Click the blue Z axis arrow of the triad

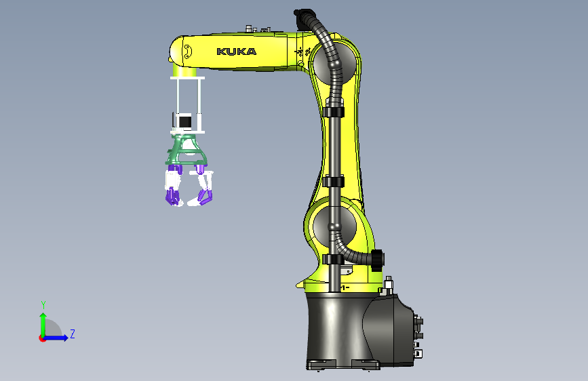[x=56, y=338]
